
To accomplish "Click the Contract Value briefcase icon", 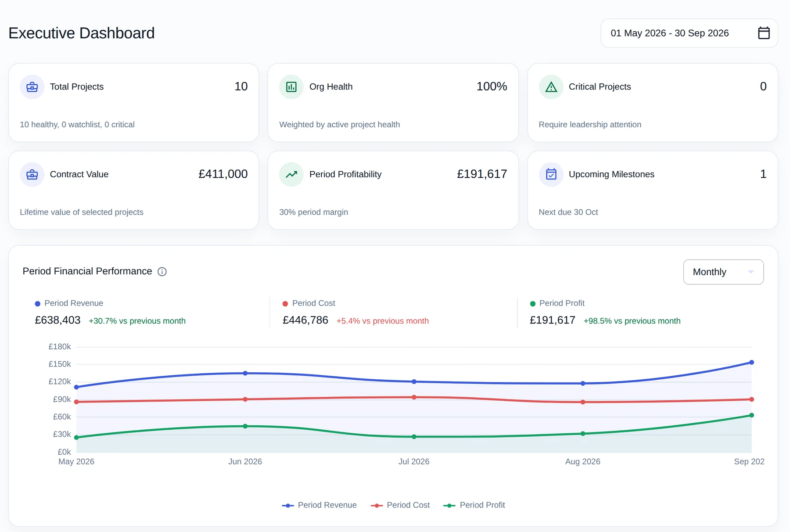I will [x=32, y=175].
